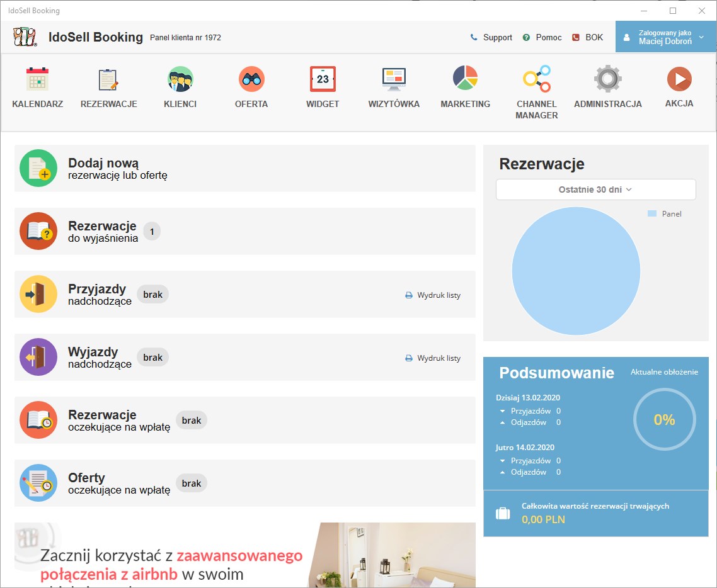The height and width of the screenshot is (588, 717).
Task: Select the ADMINISTRACJA menu label
Action: (608, 104)
